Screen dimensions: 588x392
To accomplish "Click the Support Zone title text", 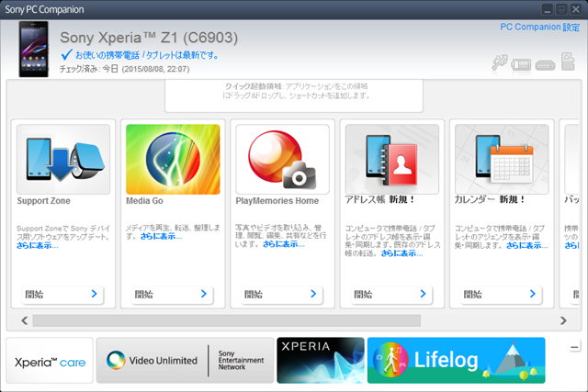I will point(43,201).
